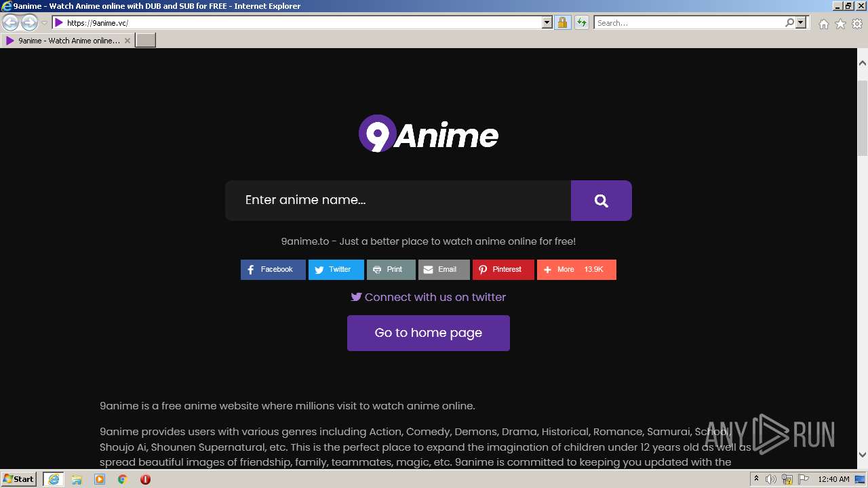Open a new blank tab
The width and height of the screenshot is (868, 488).
coord(146,41)
